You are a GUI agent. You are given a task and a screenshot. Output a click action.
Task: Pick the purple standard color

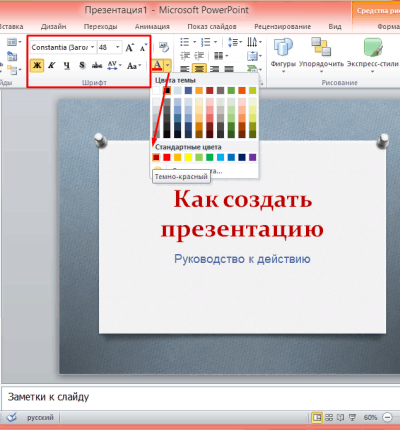pyautogui.click(x=252, y=157)
